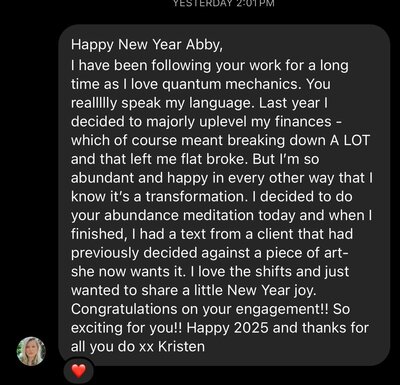Click the phrase 'New Year joy' in the message

[271, 290]
